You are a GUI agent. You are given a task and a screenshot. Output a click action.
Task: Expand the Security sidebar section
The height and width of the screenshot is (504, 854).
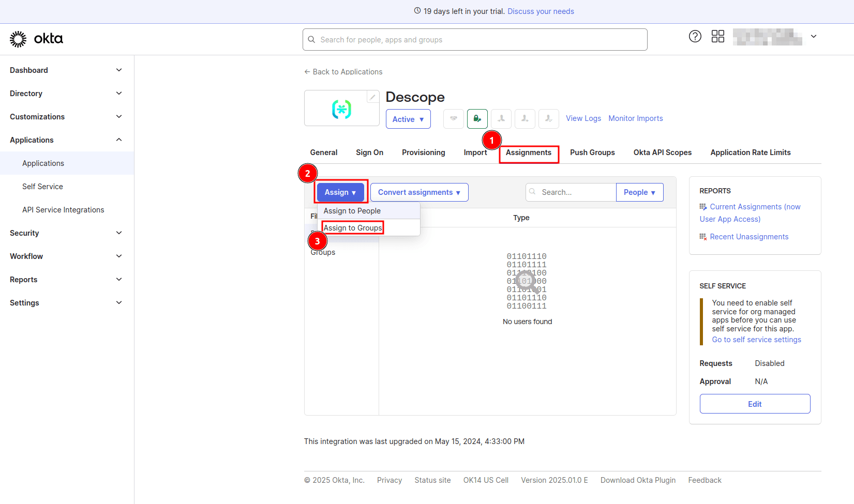66,233
